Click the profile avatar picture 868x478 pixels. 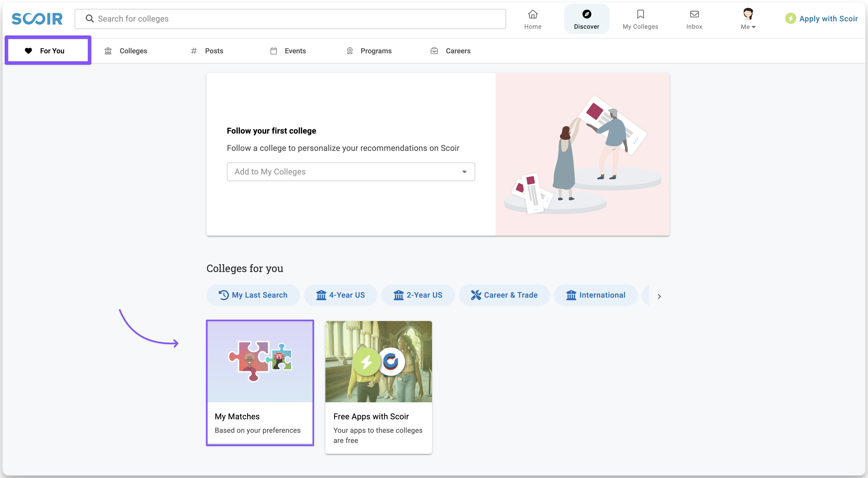748,14
